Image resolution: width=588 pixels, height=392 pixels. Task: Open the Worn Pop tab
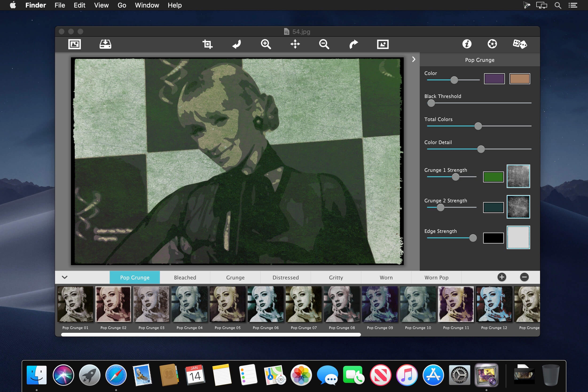tap(436, 278)
